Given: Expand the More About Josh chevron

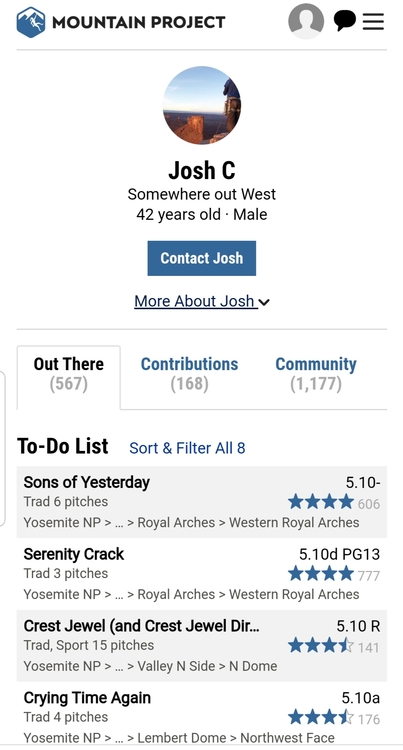Looking at the screenshot, I should tap(264, 302).
